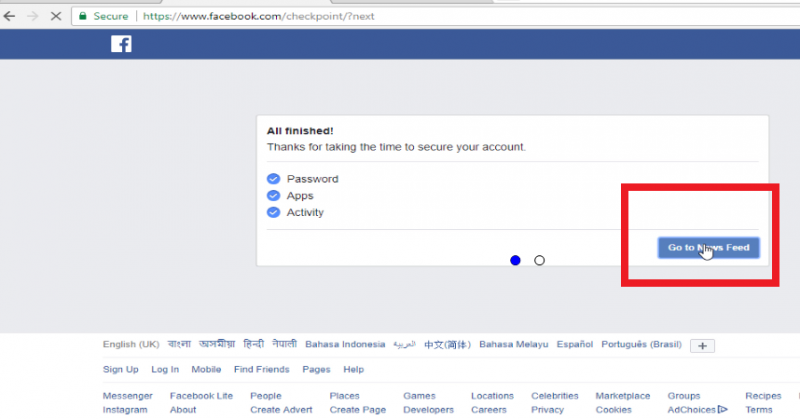Open the AdChoices footer link text
The width and height of the screenshot is (800, 419).
[692, 409]
